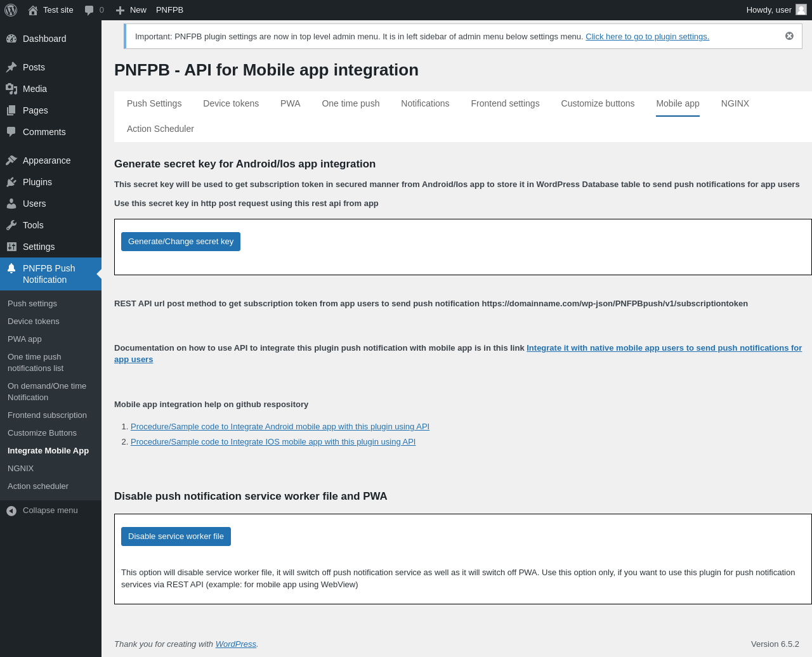
Task: Switch to the Push Settings tab
Action: pyautogui.click(x=154, y=103)
